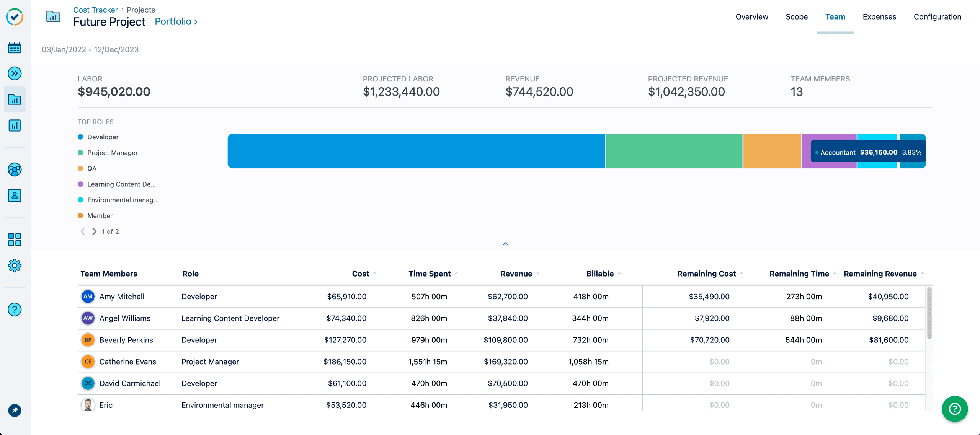Click the pin icon at the sidebar bottom
The height and width of the screenshot is (435, 980).
(x=15, y=411)
